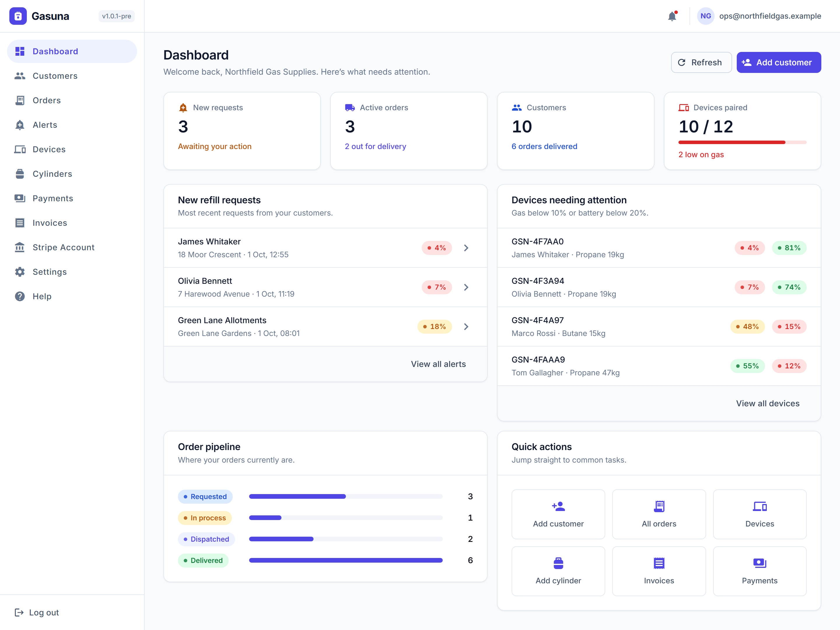The image size is (840, 630).
Task: Click the Log out arrow icon
Action: click(19, 612)
